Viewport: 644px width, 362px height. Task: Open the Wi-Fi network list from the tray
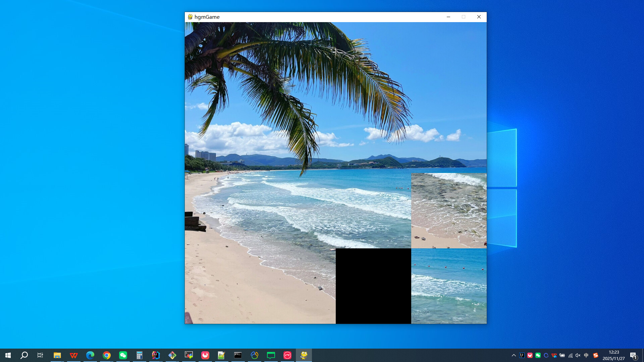571,355
